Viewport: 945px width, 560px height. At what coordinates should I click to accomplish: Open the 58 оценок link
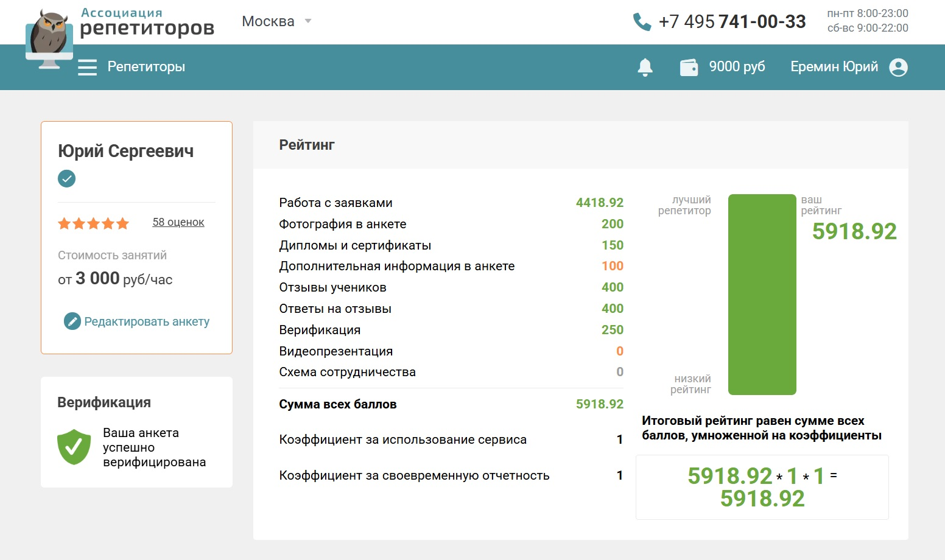178,222
